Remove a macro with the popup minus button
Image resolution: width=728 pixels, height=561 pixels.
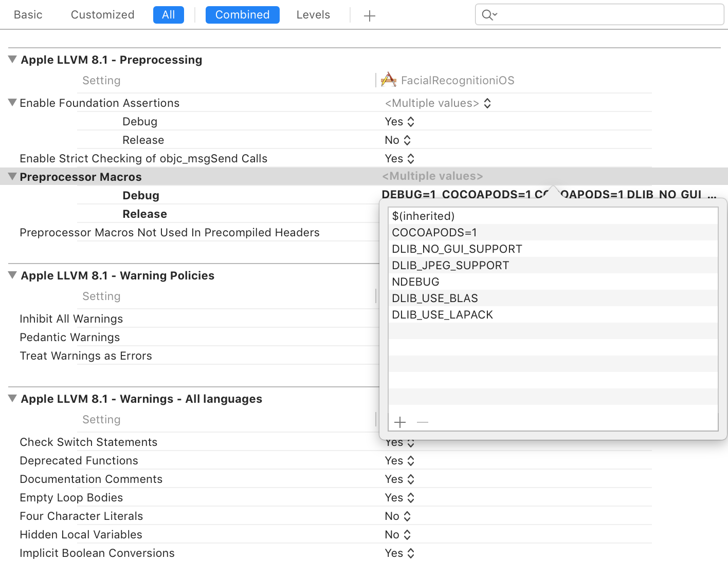(423, 422)
